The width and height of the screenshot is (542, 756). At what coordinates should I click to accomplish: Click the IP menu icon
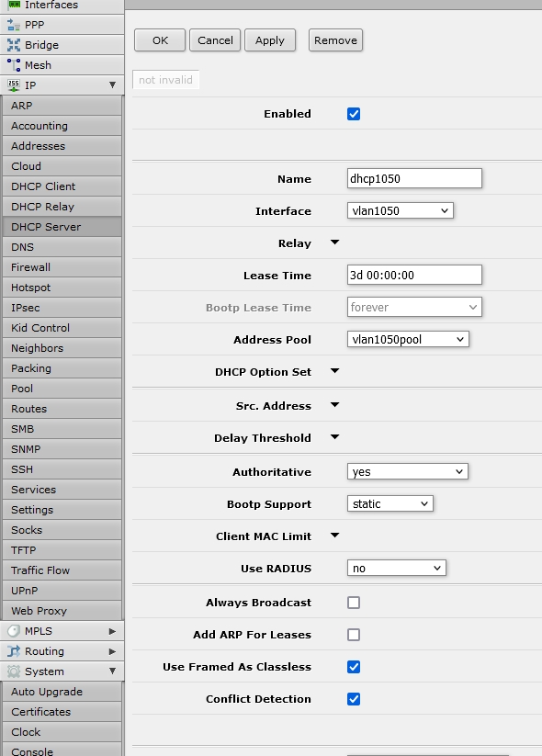click(14, 85)
